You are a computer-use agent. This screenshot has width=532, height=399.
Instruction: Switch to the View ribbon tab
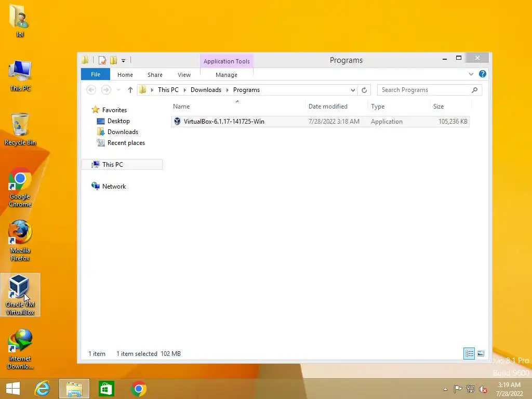pyautogui.click(x=184, y=75)
